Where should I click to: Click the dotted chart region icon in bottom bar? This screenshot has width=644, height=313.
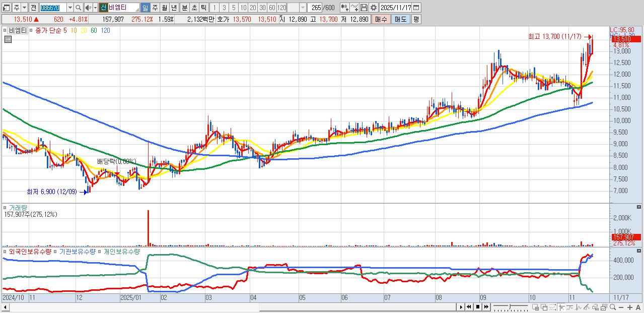coord(552,307)
